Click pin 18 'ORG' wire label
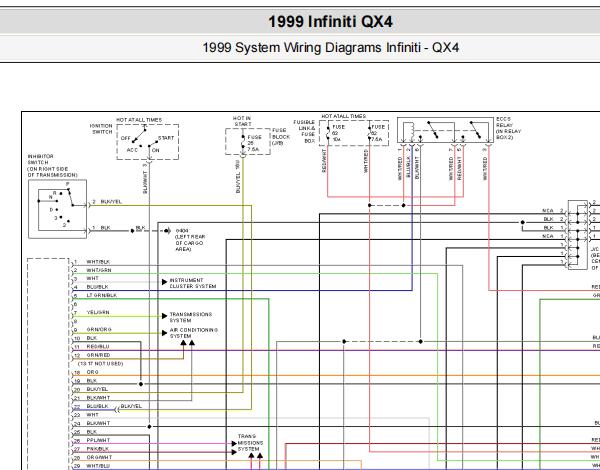Viewport: 600px width, 470px height. pos(93,372)
